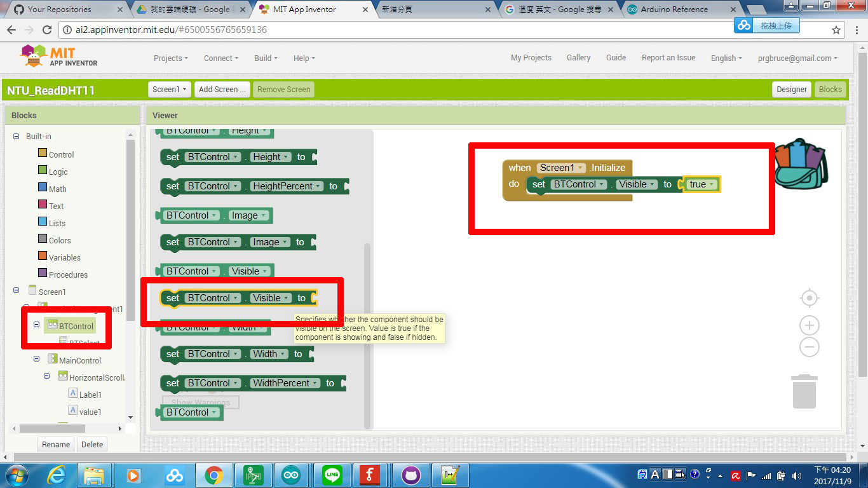Open the Help menu
Screen dimensions: 868x488
click(304, 58)
